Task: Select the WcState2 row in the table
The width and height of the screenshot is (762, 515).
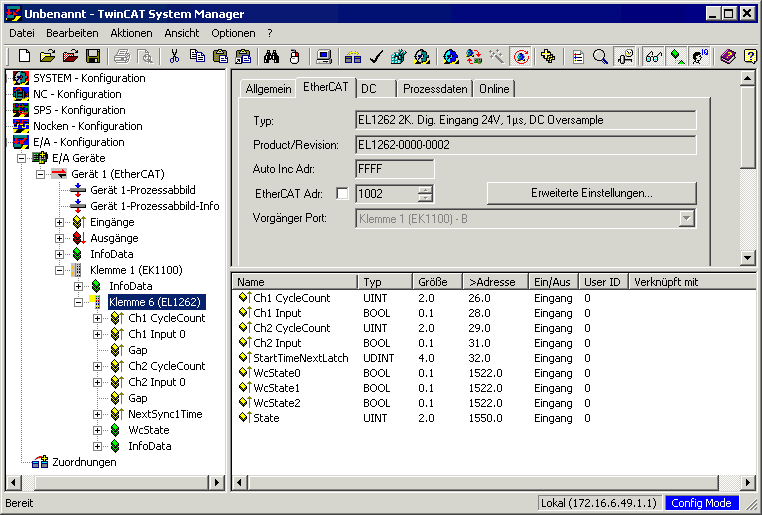Action: (494, 403)
